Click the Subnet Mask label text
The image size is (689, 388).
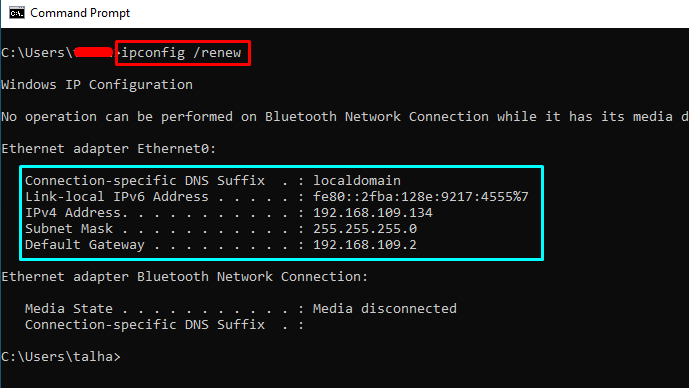[69, 228]
